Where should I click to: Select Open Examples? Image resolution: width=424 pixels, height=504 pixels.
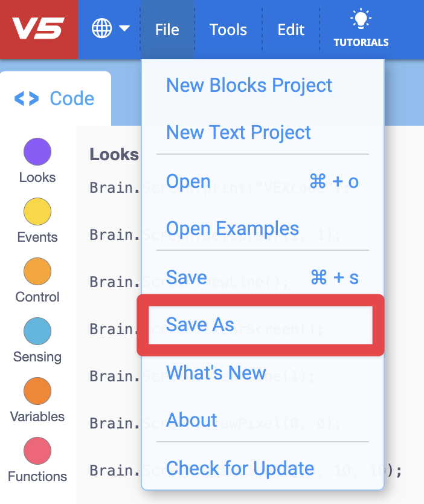tap(232, 228)
